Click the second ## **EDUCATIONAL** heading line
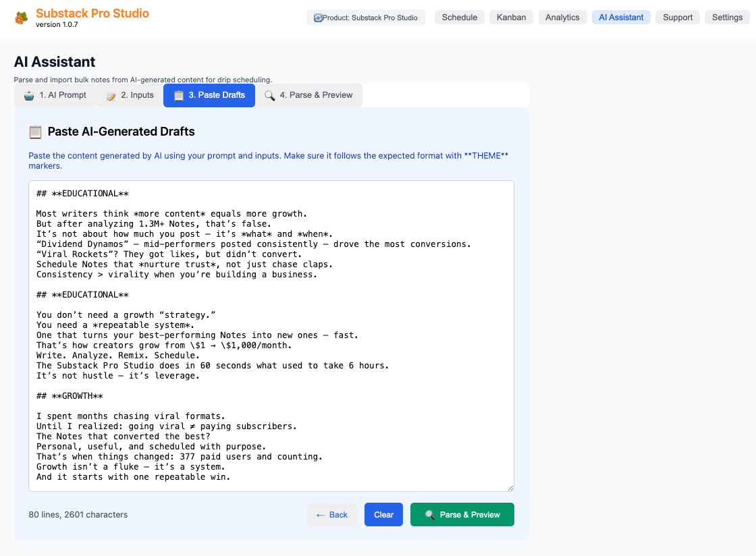The image size is (756, 556). (x=82, y=295)
